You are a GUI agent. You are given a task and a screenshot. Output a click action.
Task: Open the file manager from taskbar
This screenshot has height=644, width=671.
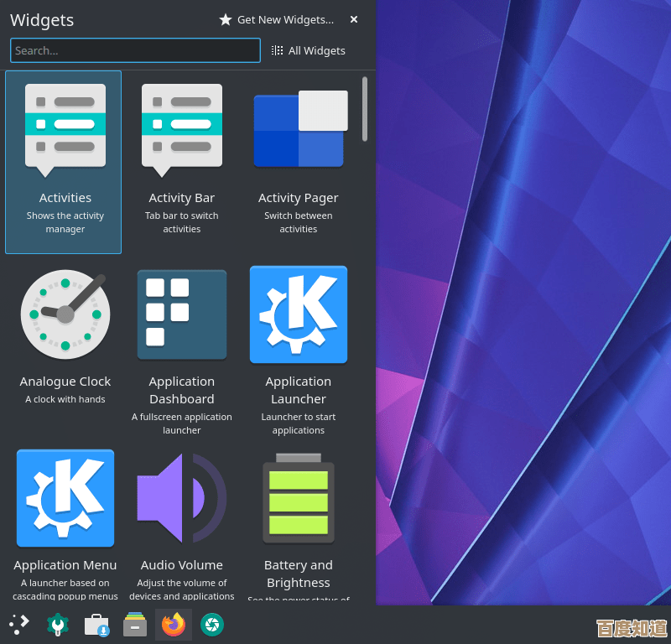135,624
